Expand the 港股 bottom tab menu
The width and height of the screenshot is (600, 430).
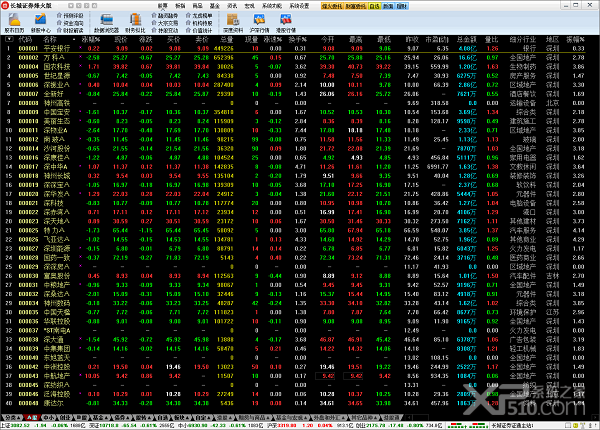tap(224, 417)
